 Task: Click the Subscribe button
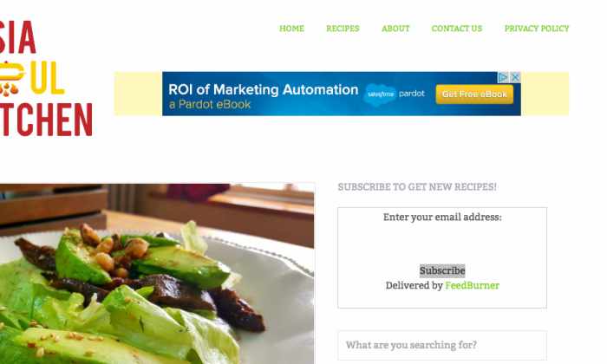442,270
